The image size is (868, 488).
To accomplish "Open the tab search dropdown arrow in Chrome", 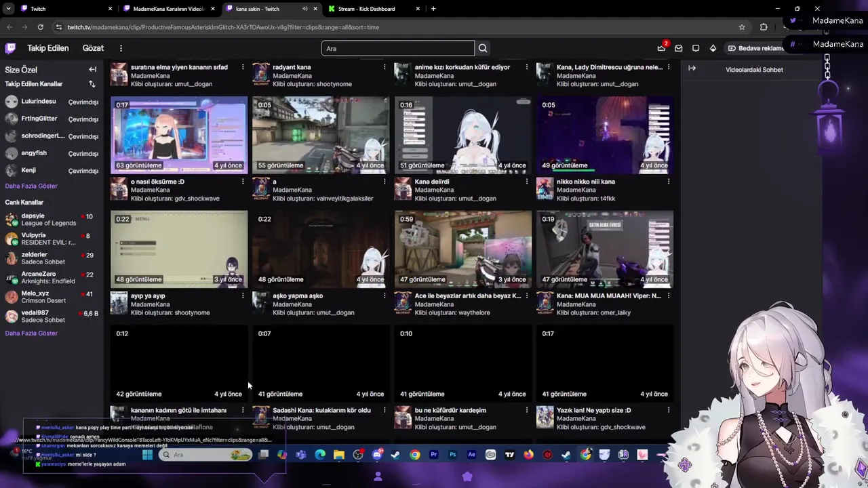I will [8, 9].
